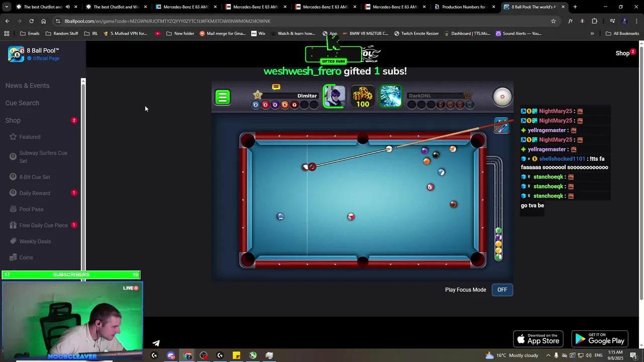The height and width of the screenshot is (362, 644).
Task: Open the browser extensions puzzle icon
Action: (594, 21)
